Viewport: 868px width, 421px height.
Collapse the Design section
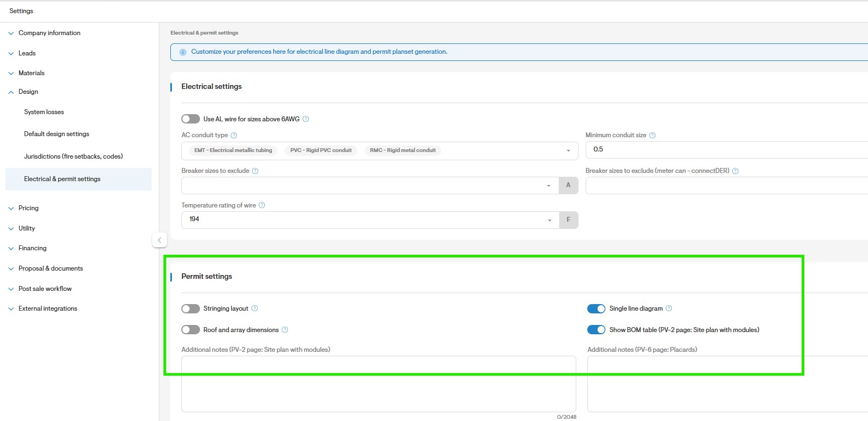pyautogui.click(x=23, y=92)
